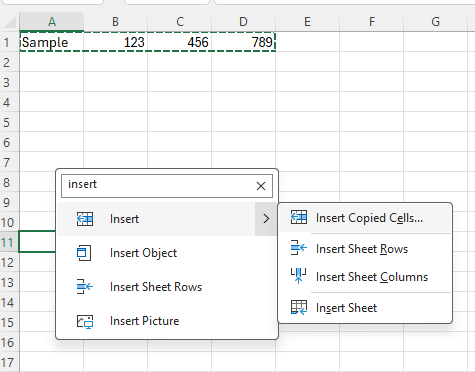Viewport: 475px width, 372px height.
Task: Click the Insert Object icon
Action: pos(84,253)
